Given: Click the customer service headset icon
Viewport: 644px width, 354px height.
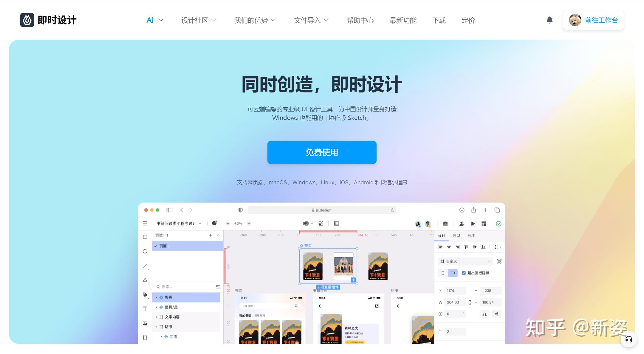Looking at the screenshot, I should [628, 339].
